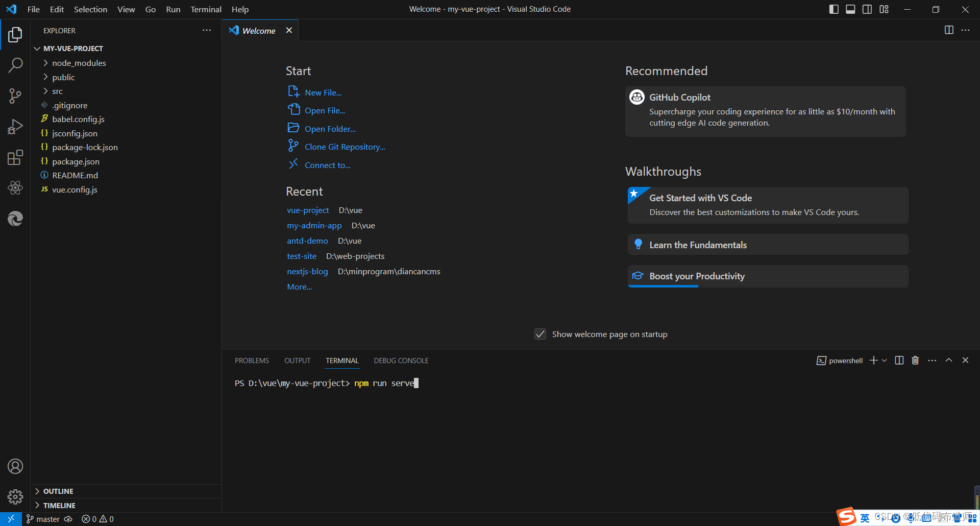This screenshot has height=526, width=980.
Task: Split the editor to the right
Action: click(949, 30)
